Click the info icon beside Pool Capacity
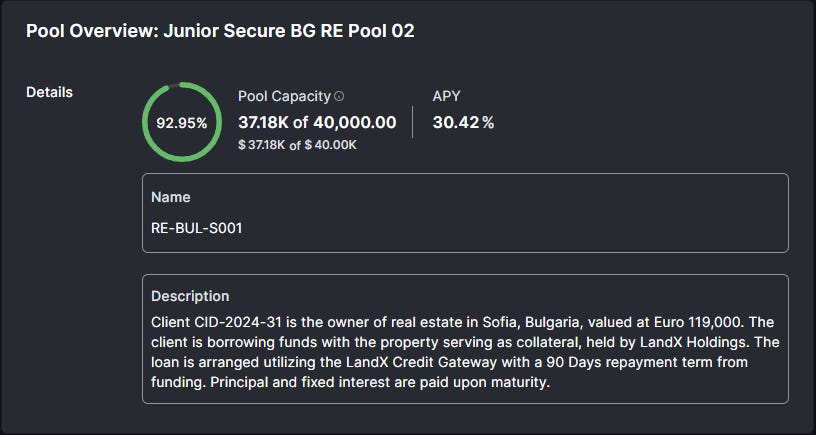The height and width of the screenshot is (435, 816). (339, 97)
